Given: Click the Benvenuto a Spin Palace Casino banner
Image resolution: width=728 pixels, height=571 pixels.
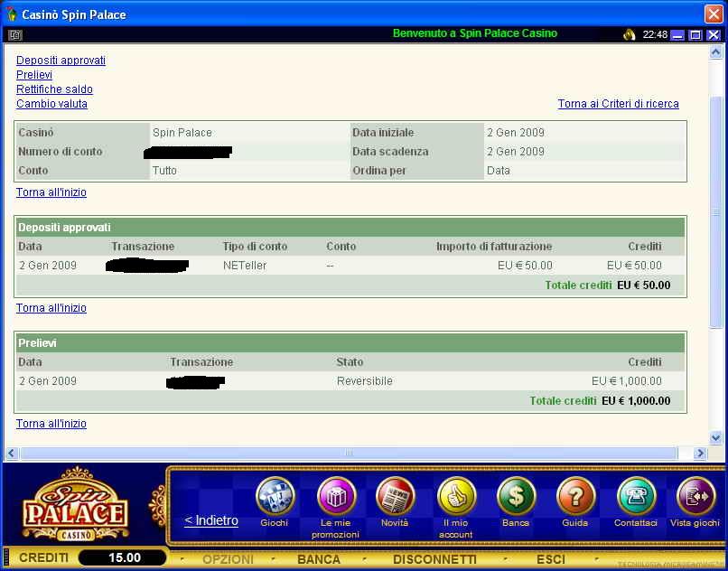Looking at the screenshot, I should pyautogui.click(x=475, y=33).
